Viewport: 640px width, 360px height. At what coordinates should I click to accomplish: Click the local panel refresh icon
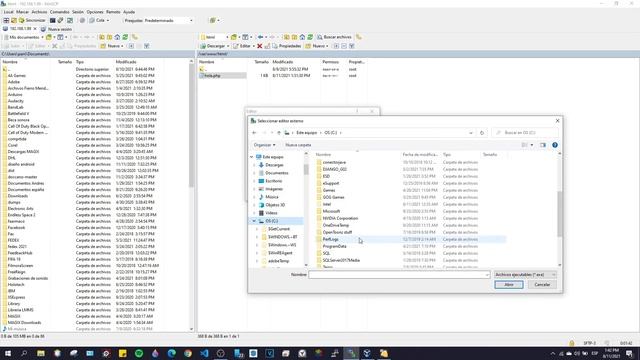[125, 37]
